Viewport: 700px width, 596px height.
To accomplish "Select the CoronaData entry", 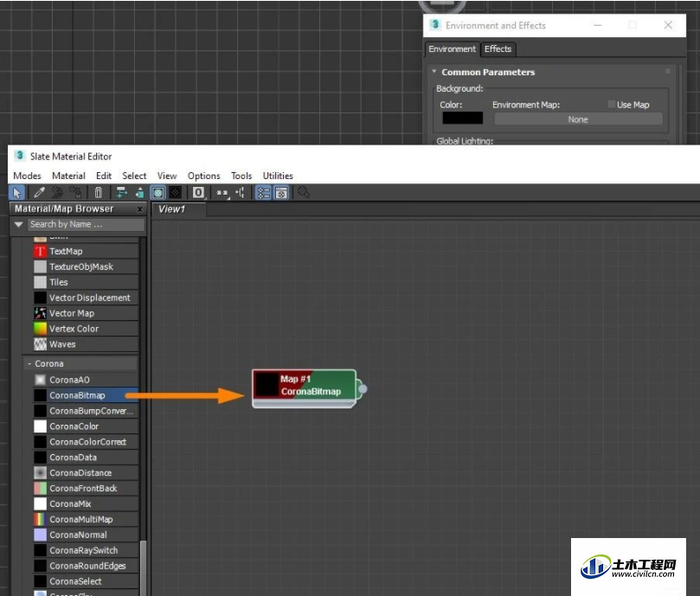I will tap(86, 458).
